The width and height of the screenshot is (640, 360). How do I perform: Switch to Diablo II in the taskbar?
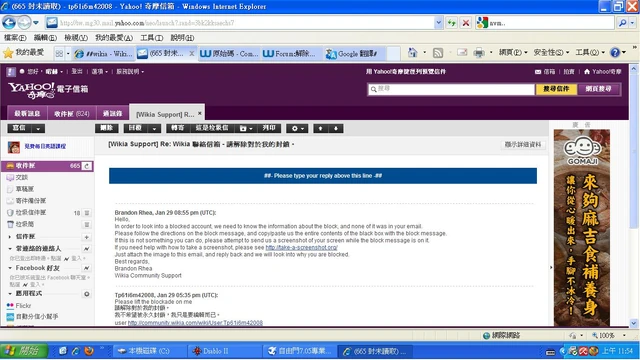tap(223, 351)
